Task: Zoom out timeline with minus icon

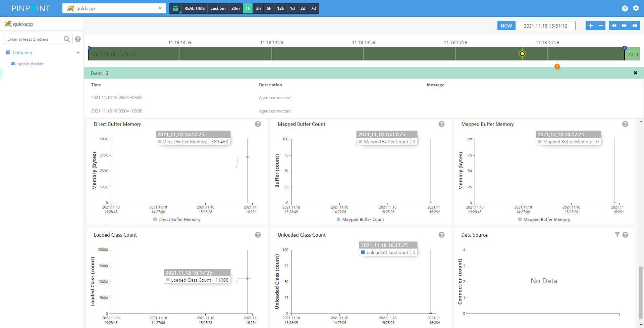Action: click(600, 26)
